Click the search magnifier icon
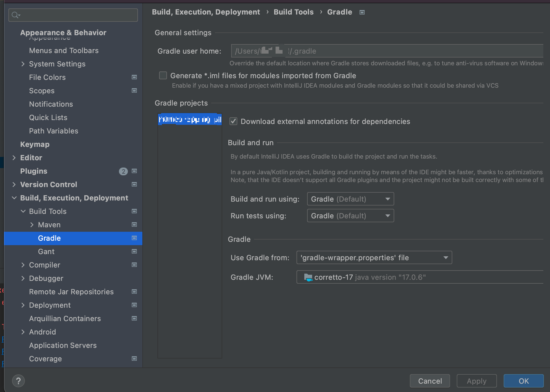The height and width of the screenshot is (392, 550). pos(15,15)
